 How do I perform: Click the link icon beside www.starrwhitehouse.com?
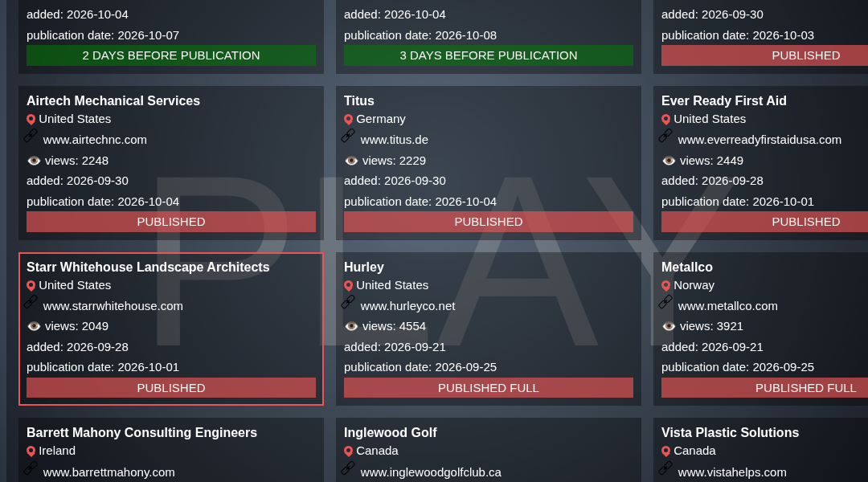31,301
